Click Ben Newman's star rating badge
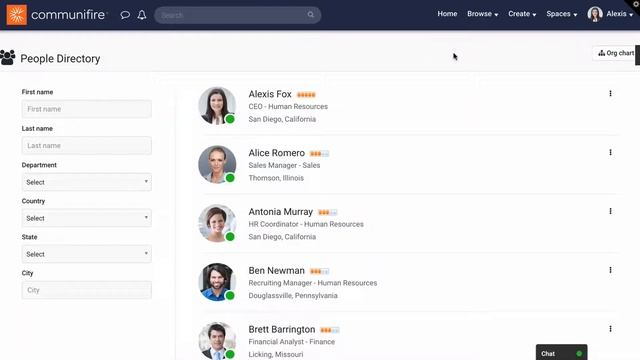This screenshot has height=360, width=640. coord(319,271)
